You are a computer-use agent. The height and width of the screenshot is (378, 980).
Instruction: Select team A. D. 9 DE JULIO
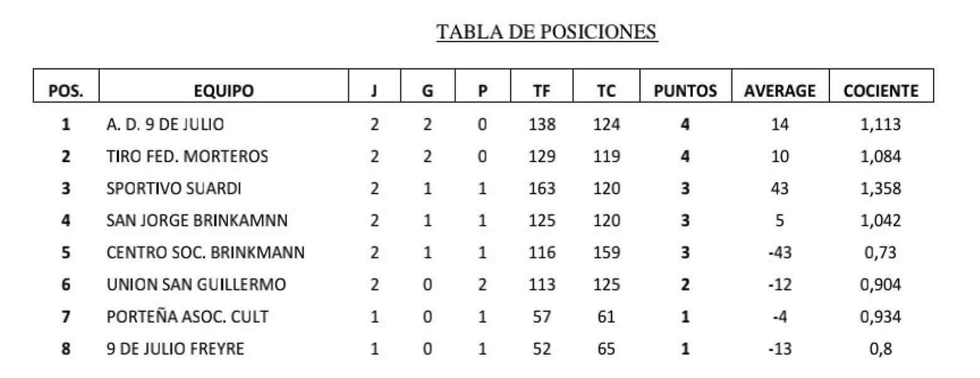point(165,124)
